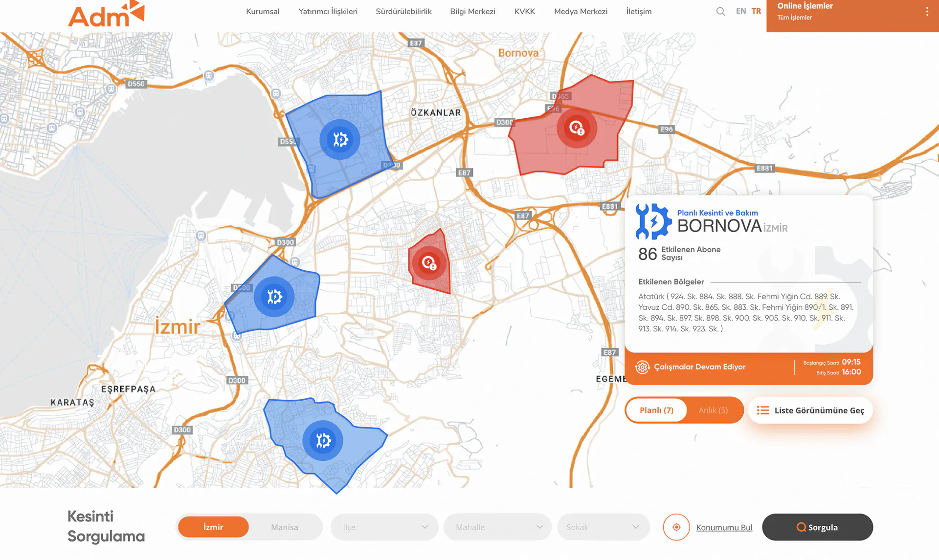Open the Bilgi Merkezi menu

(472, 11)
